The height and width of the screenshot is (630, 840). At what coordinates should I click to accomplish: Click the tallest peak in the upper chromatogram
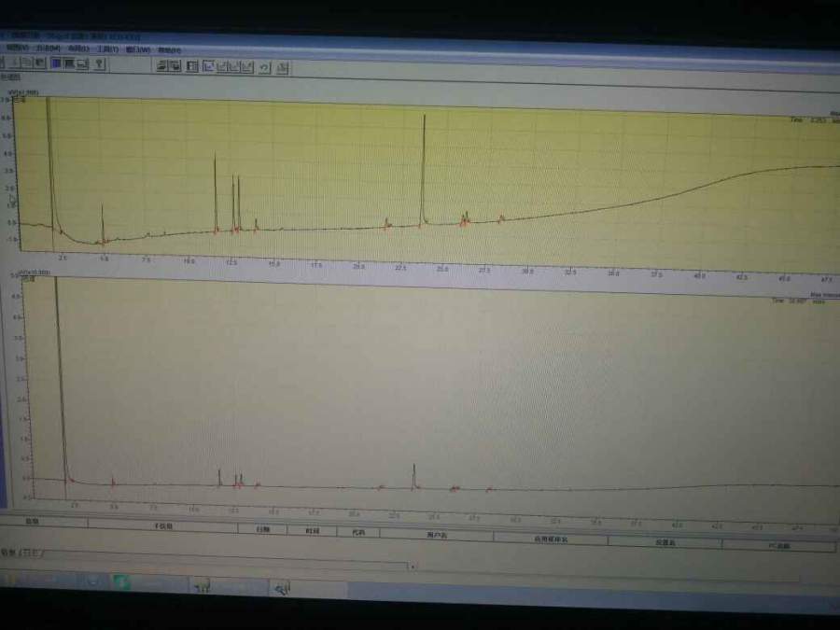(x=424, y=169)
